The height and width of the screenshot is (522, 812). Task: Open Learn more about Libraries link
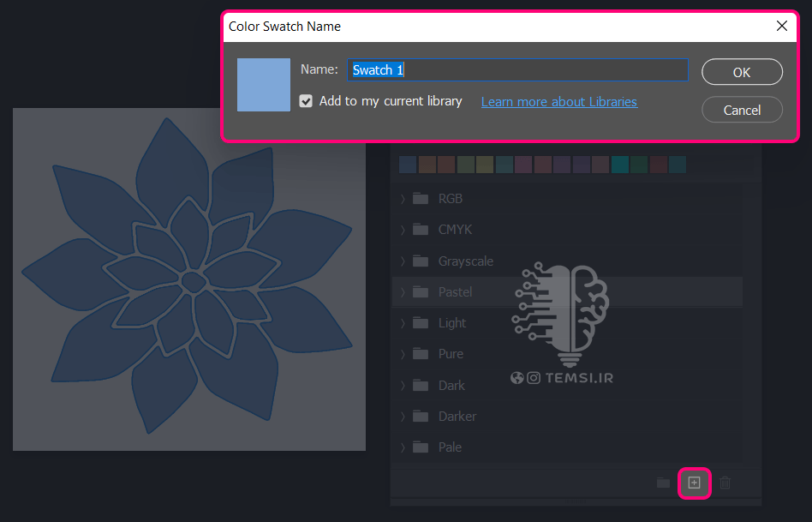(559, 102)
